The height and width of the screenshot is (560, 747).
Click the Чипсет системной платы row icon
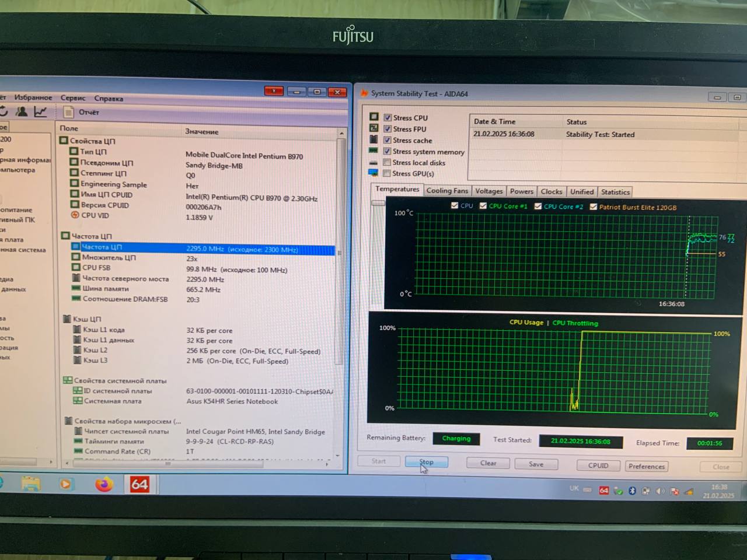[x=78, y=431]
